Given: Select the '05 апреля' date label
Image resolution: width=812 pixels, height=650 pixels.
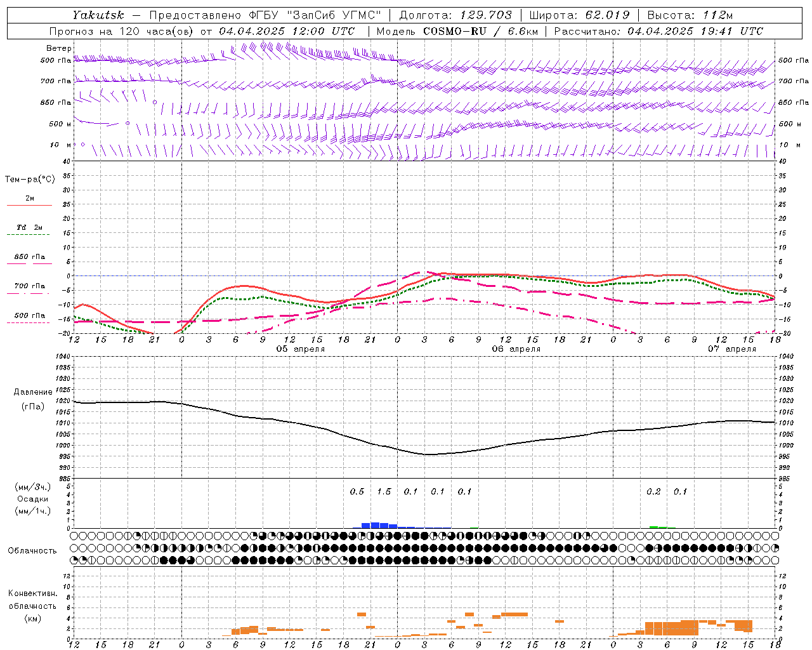Looking at the screenshot, I should [301, 349].
